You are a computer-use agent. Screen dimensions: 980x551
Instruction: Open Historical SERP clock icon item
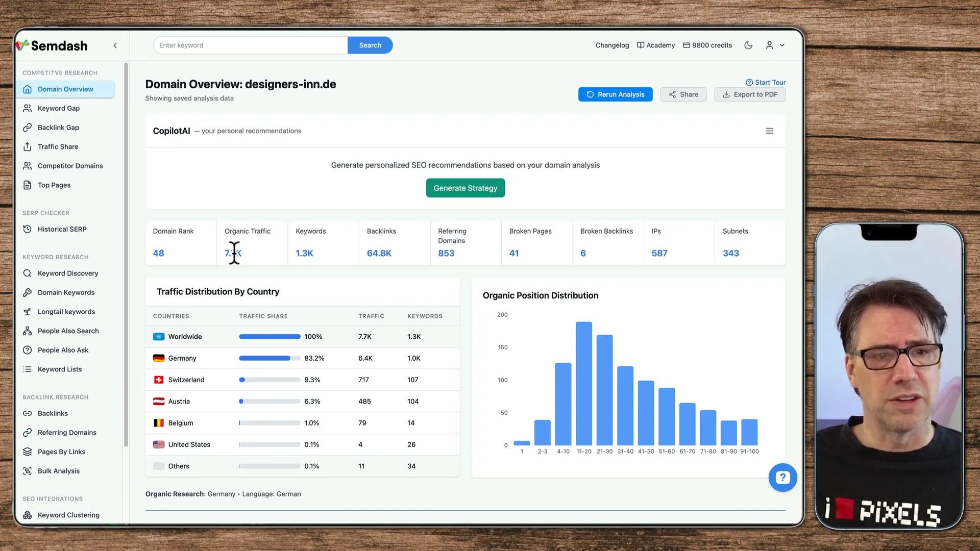click(x=28, y=229)
